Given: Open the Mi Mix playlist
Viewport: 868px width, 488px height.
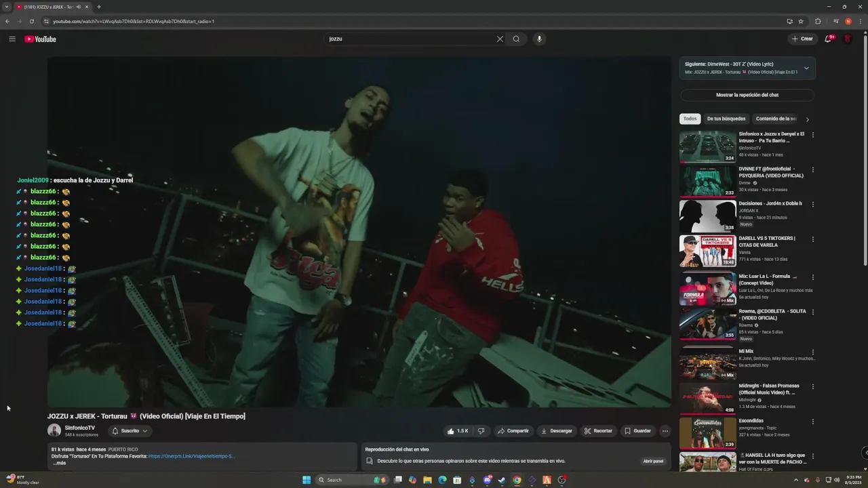Looking at the screenshot, I should 707,364.
